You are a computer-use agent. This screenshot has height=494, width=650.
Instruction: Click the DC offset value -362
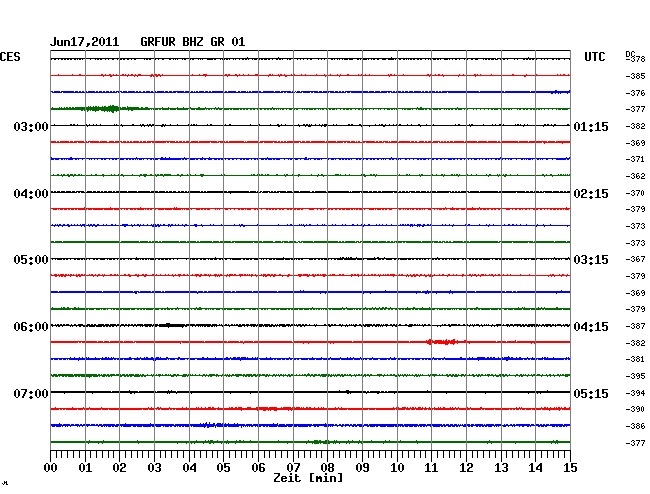(x=635, y=176)
